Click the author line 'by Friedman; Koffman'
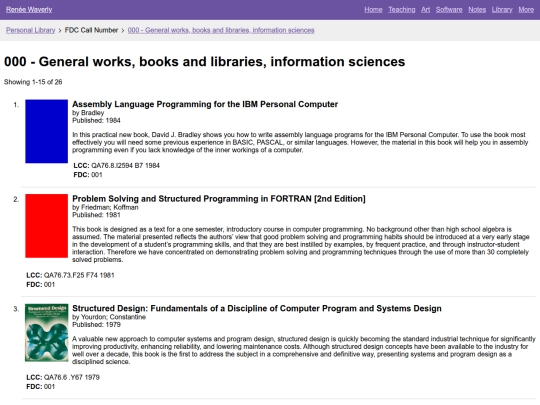The image size is (540, 405). (105, 207)
